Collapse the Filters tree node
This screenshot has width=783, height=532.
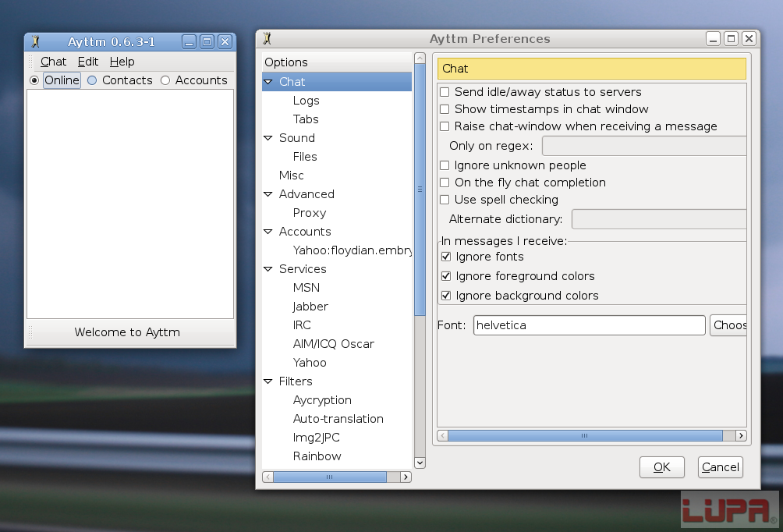(x=268, y=381)
